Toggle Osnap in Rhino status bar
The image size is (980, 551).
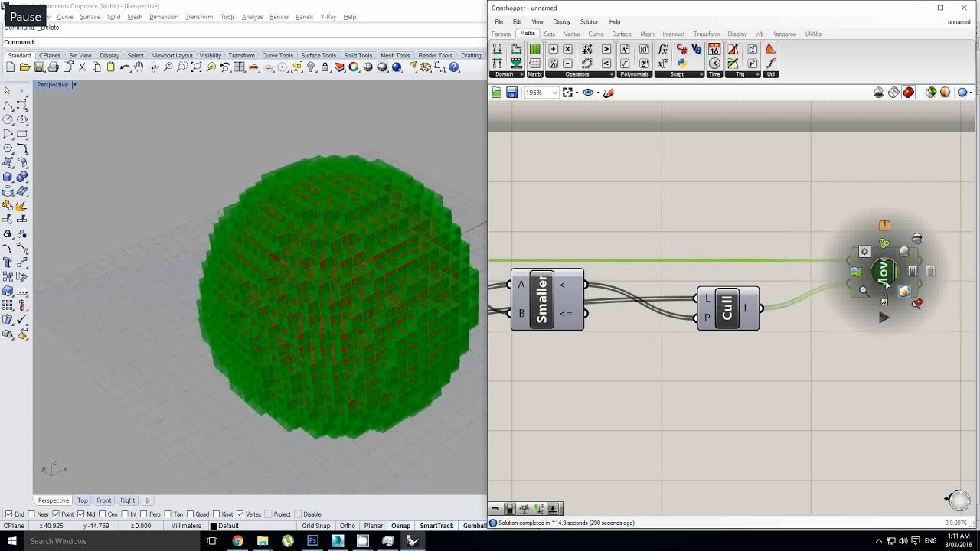(x=400, y=526)
